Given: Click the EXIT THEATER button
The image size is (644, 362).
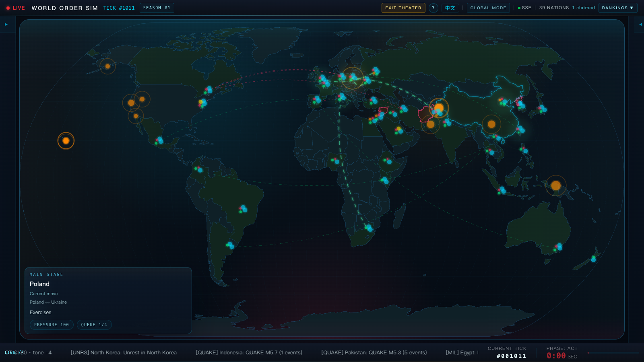Looking at the screenshot, I should click(x=403, y=8).
